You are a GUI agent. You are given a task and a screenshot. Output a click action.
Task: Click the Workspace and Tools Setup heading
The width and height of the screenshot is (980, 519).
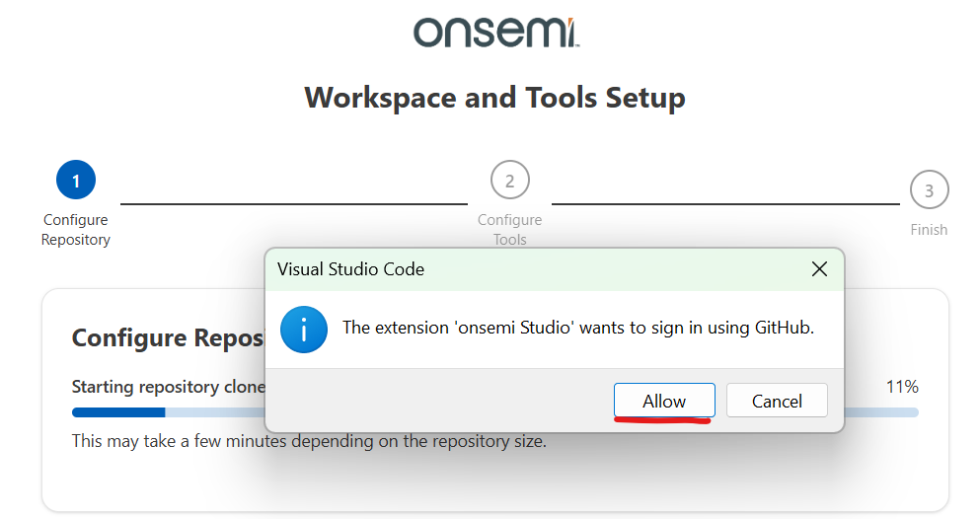tap(494, 99)
